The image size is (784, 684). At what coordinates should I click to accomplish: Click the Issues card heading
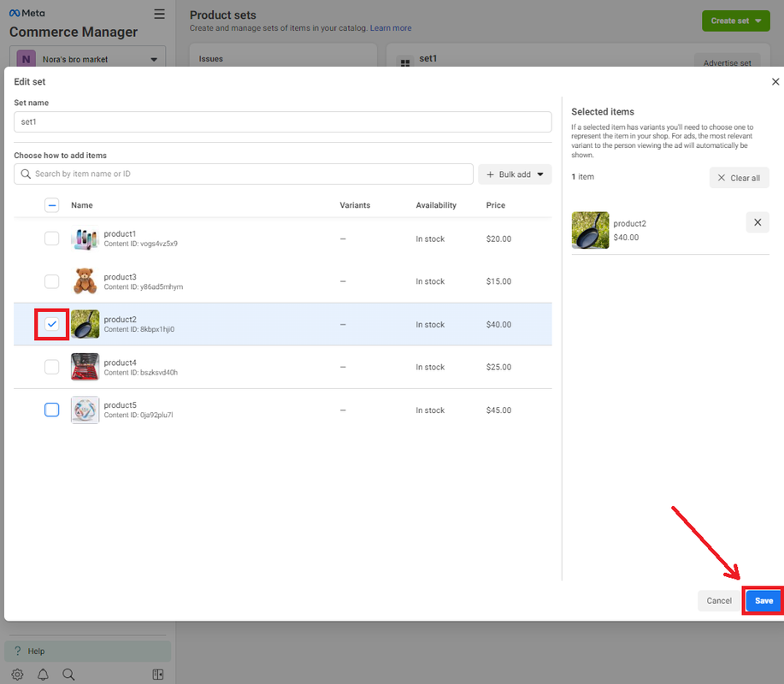coord(211,58)
